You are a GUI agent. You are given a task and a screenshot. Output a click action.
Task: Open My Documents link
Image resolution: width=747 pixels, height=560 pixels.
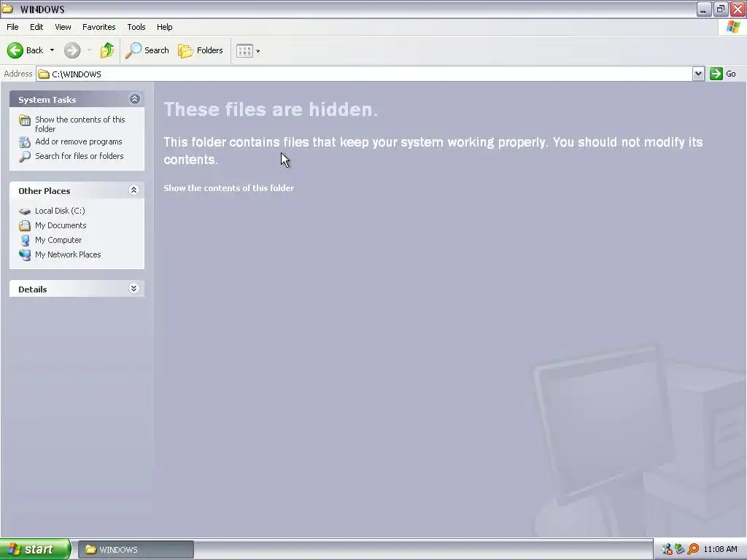tap(61, 225)
